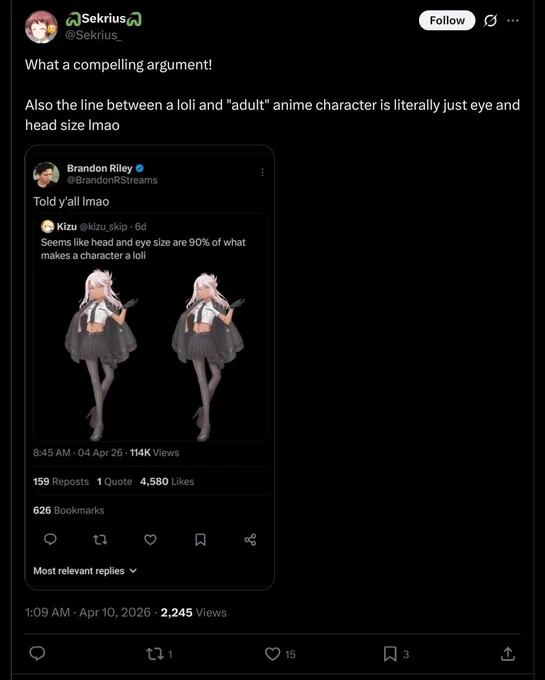Open Brandon Riley's avatar in quoted post
The width and height of the screenshot is (545, 680).
coord(46,174)
